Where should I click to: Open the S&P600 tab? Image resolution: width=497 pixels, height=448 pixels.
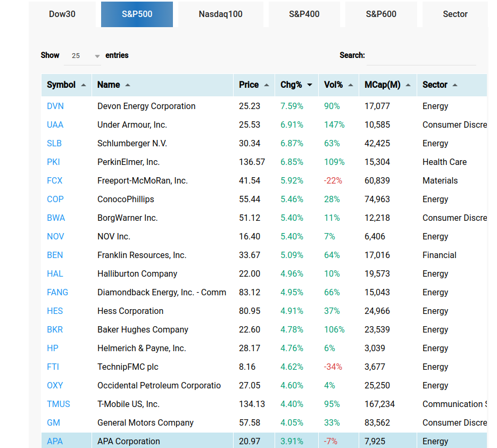[381, 14]
